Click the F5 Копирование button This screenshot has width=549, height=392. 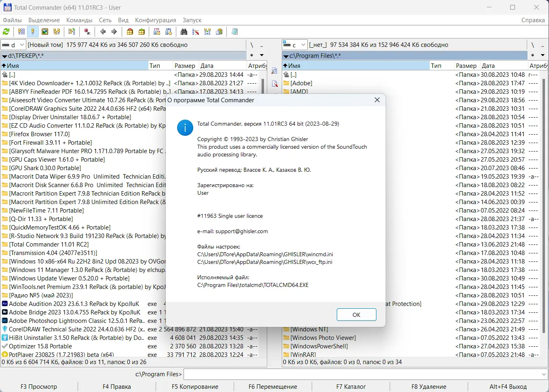[x=195, y=387]
